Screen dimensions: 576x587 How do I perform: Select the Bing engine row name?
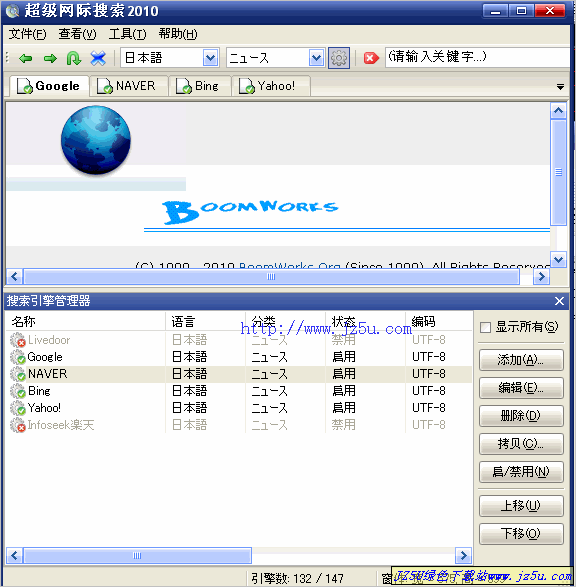39,391
